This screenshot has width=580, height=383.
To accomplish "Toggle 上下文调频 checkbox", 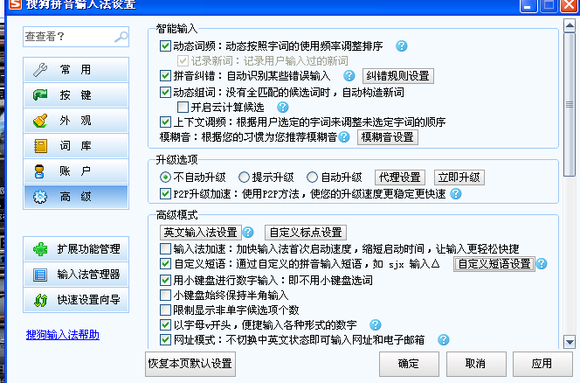I will pos(165,122).
